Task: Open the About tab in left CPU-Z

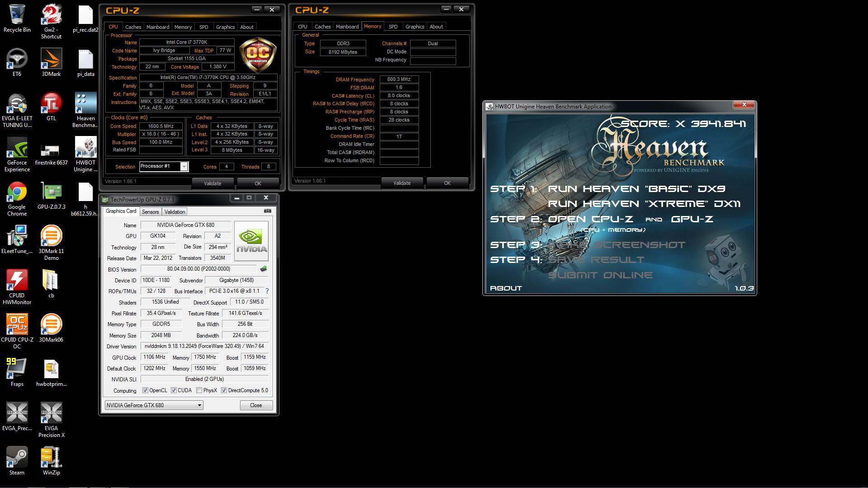Action: [247, 27]
